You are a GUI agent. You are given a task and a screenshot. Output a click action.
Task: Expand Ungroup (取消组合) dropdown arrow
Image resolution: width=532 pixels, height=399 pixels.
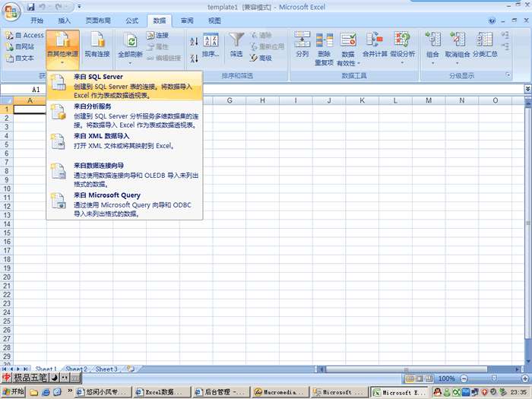pos(457,63)
